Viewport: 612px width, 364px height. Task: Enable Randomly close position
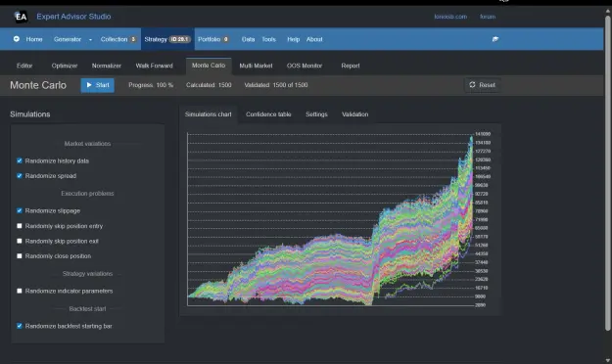pos(20,256)
